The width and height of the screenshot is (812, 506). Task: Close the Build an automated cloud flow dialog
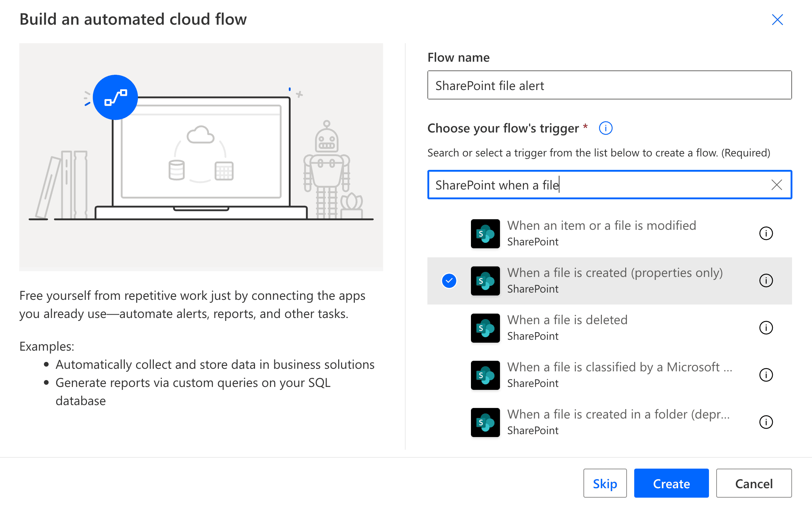tap(777, 20)
